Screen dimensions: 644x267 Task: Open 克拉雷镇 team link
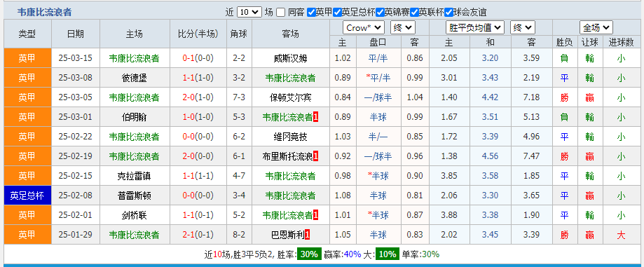tap(135, 176)
